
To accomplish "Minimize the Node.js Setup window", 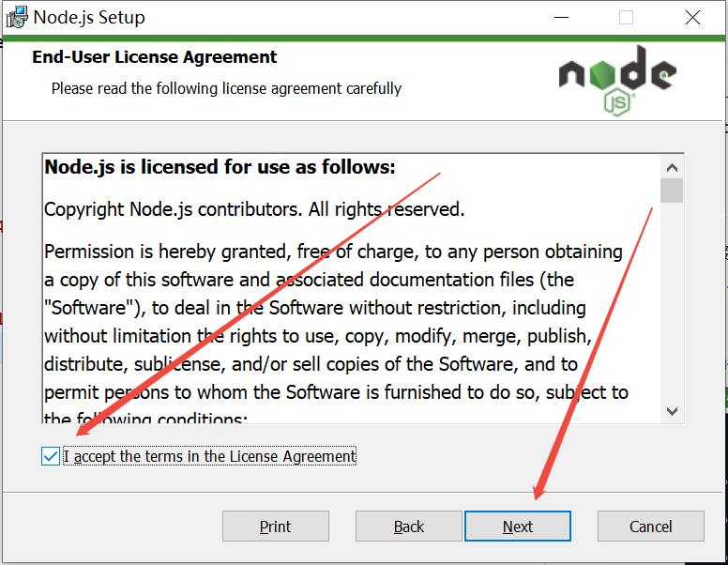I will (563, 17).
